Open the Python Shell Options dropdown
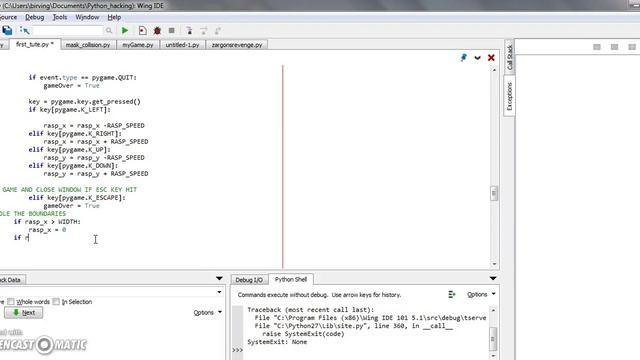The width and height of the screenshot is (640, 360). pos(481,294)
